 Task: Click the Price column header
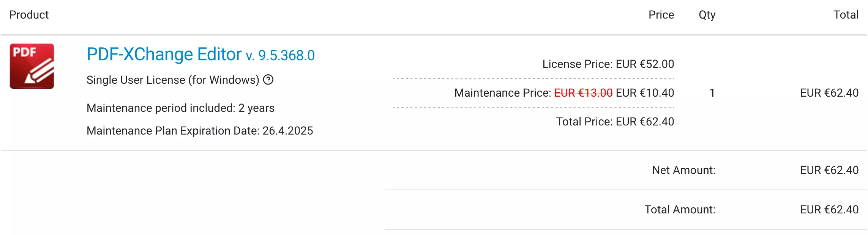[661, 15]
